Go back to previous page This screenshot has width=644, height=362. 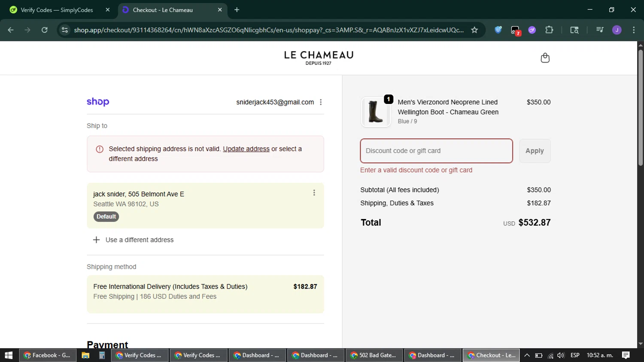coord(11,30)
